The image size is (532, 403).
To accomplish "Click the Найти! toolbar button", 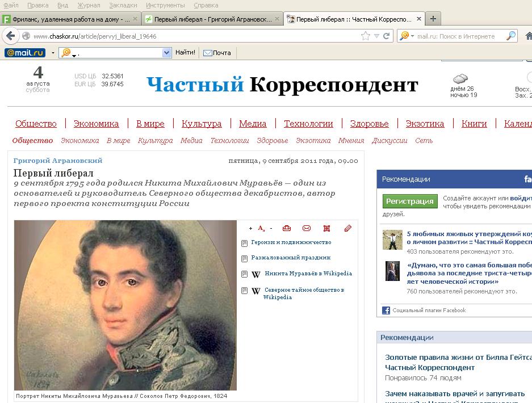I will (x=185, y=53).
